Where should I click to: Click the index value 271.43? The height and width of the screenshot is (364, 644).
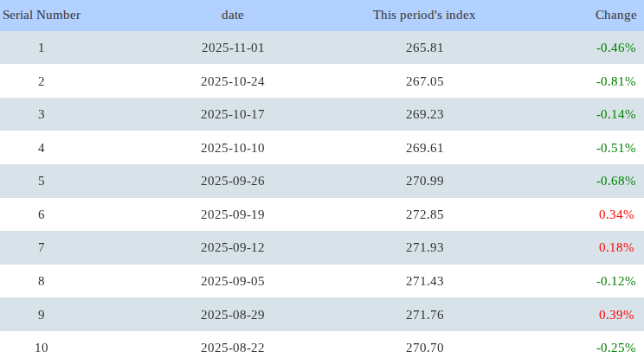pyautogui.click(x=424, y=281)
